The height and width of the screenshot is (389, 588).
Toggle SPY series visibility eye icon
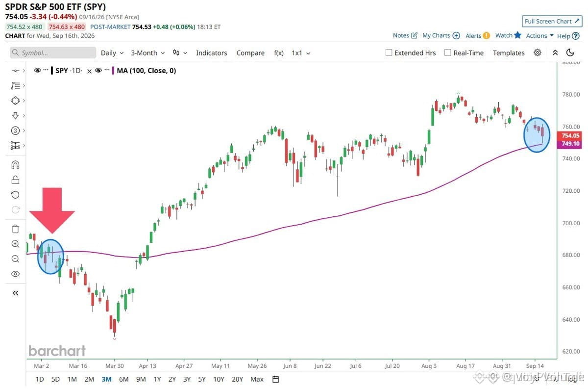click(x=38, y=71)
